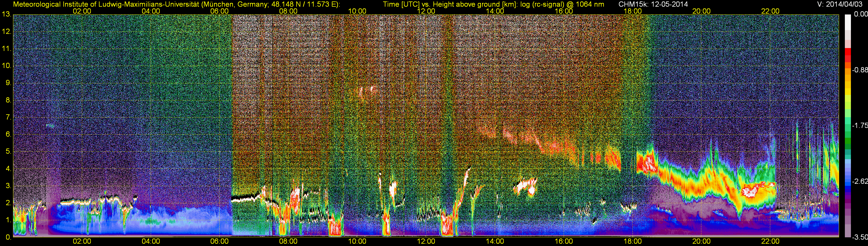Click '04:00' on the bottom time axis
This screenshot has width=868, height=246.
pyautogui.click(x=151, y=241)
